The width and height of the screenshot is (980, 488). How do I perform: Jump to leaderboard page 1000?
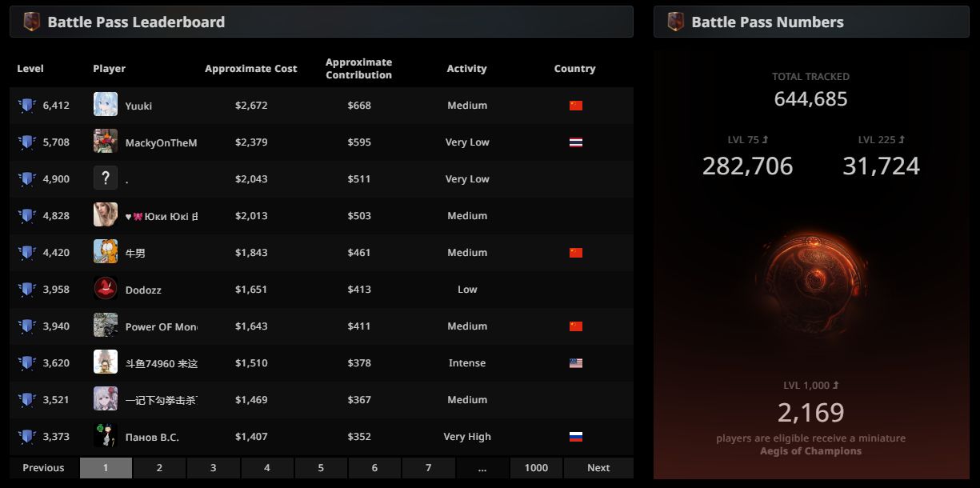click(x=536, y=468)
